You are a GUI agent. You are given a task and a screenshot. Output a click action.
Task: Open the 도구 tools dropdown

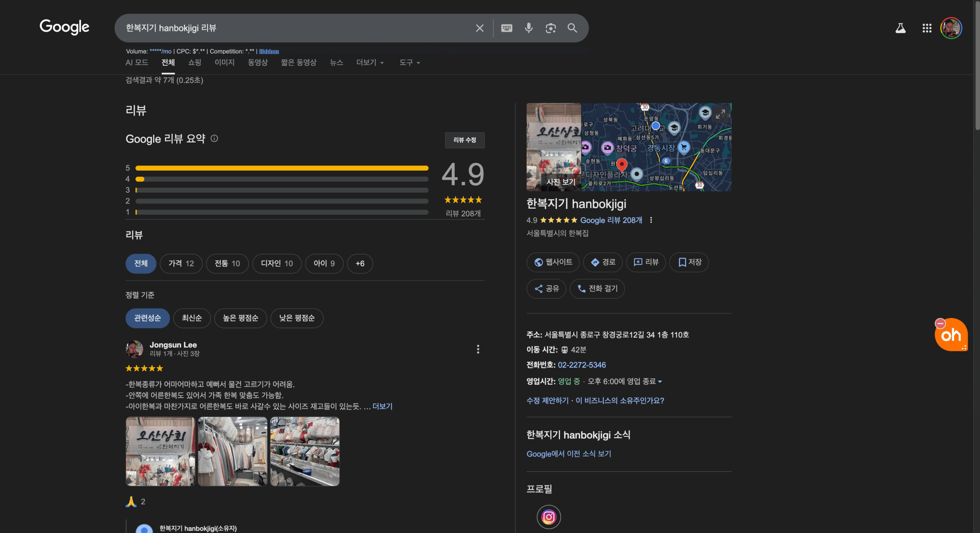[x=410, y=62]
